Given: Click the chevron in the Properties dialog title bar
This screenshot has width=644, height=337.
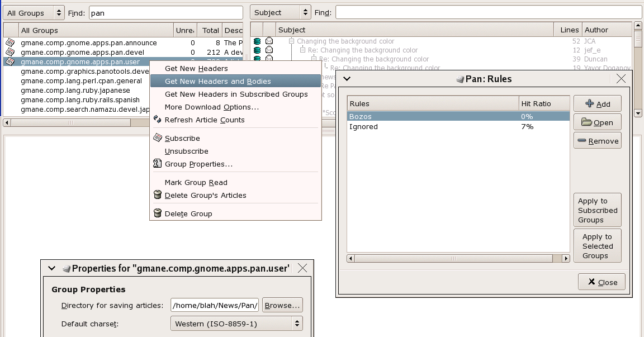Looking at the screenshot, I should tap(52, 268).
